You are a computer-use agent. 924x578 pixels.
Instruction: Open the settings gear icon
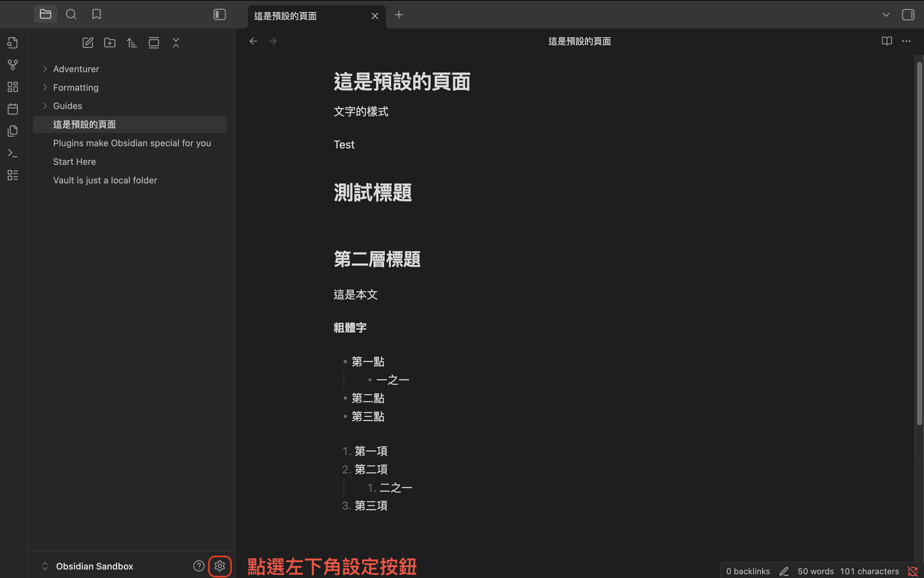(x=220, y=566)
